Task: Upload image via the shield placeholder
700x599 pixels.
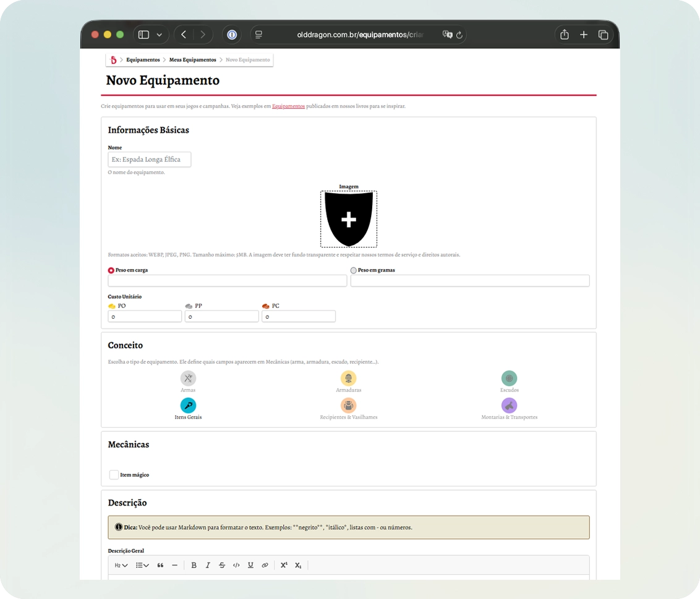Action: (349, 219)
